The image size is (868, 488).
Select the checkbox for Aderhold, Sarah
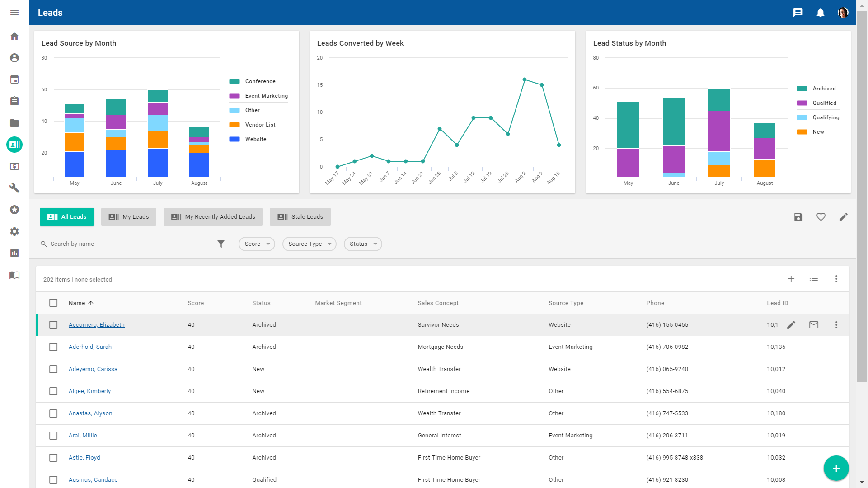click(x=53, y=347)
